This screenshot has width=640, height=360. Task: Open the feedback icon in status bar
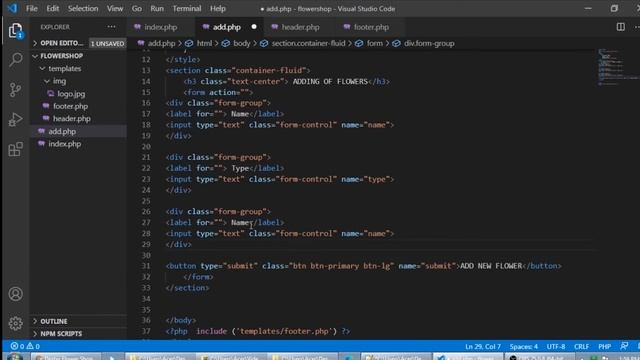click(624, 346)
